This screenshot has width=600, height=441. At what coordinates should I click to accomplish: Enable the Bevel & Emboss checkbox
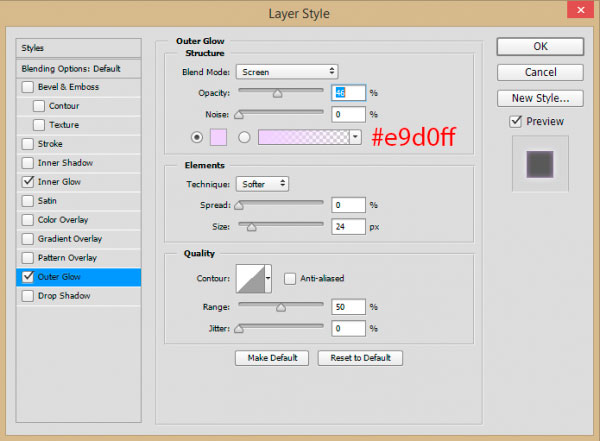28,87
